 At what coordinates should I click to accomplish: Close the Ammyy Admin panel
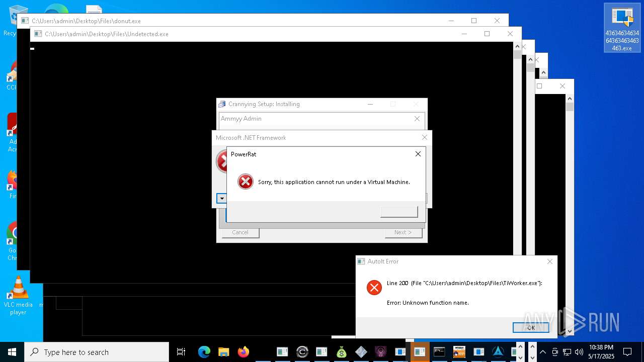point(417,119)
